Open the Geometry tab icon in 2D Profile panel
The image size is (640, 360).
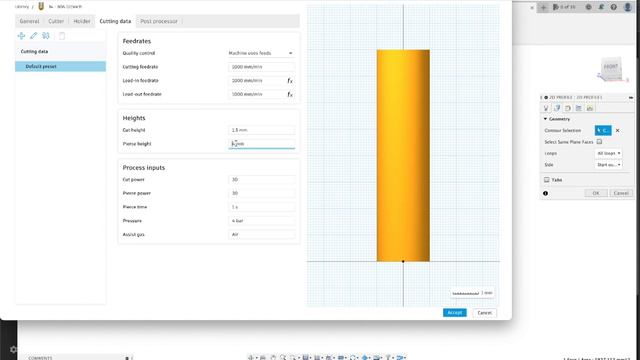tap(557, 108)
